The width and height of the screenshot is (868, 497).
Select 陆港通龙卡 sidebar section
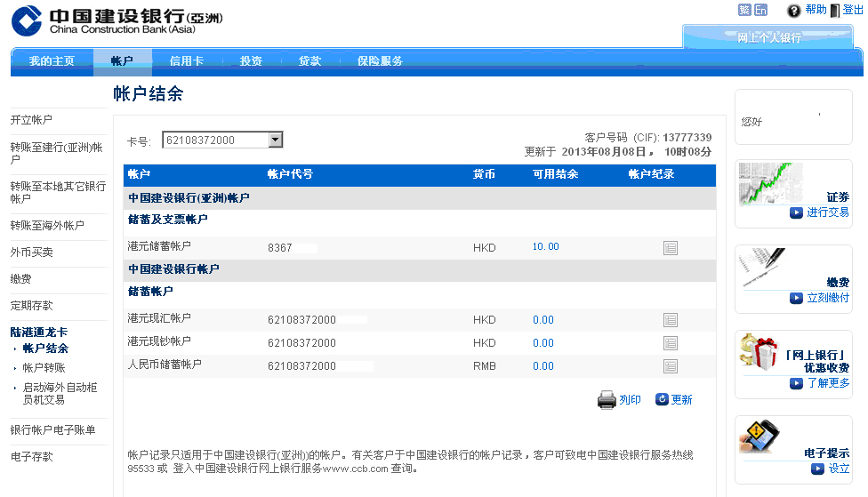(x=39, y=332)
